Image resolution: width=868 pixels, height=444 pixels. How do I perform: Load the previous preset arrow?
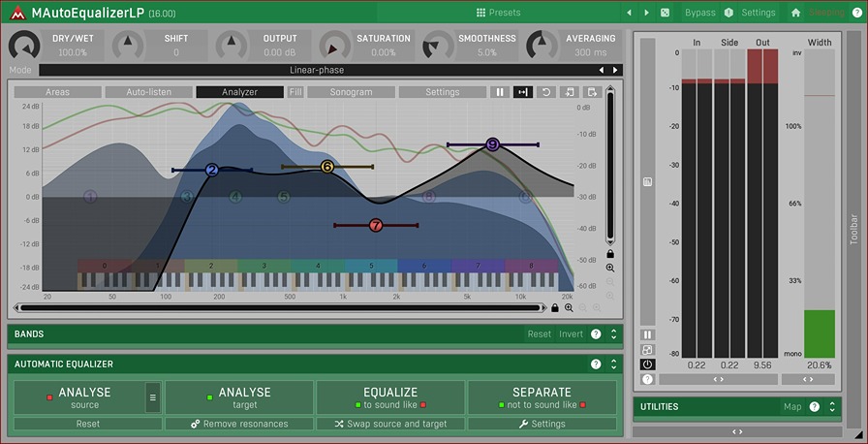pos(629,13)
